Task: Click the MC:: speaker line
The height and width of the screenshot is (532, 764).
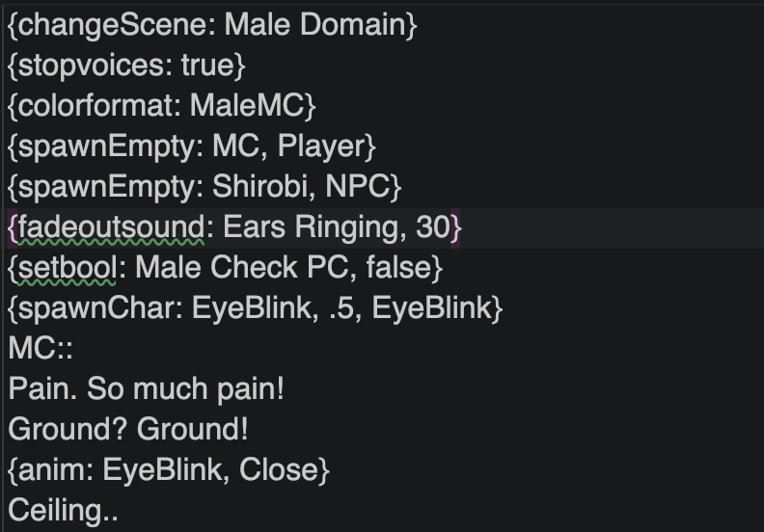Action: (x=41, y=349)
